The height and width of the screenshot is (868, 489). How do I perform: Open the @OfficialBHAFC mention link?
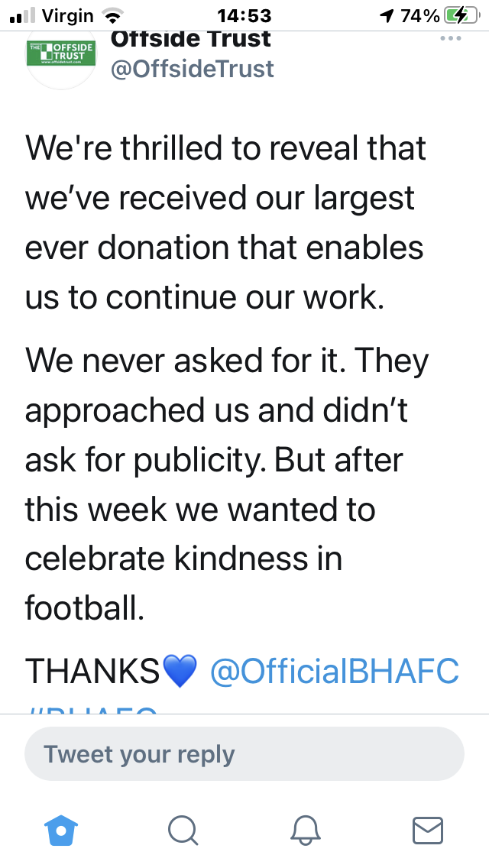[x=335, y=671]
